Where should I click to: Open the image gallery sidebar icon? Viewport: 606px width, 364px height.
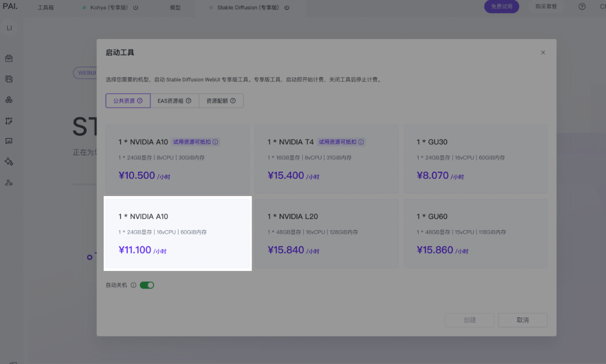click(x=9, y=79)
